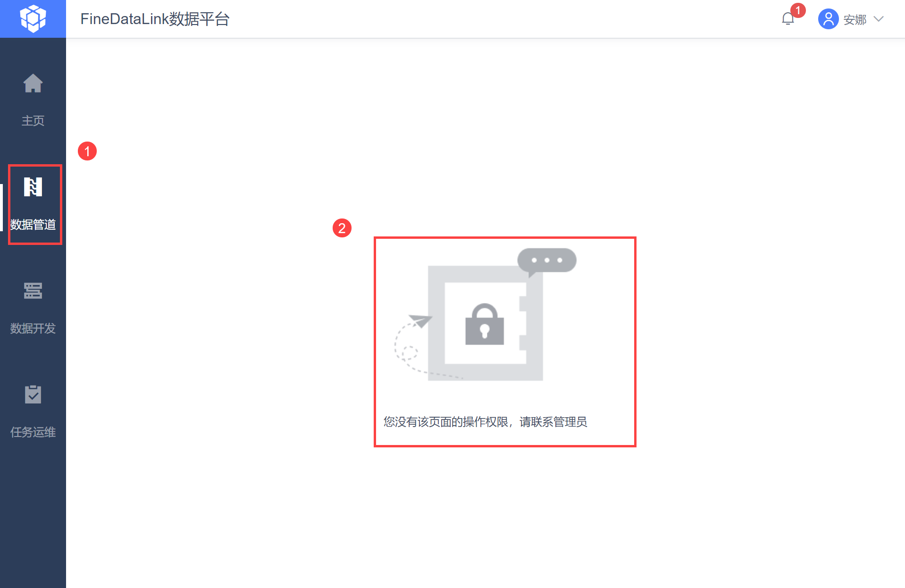Expand the user menu chevron
This screenshot has height=588, width=905.
[878, 19]
